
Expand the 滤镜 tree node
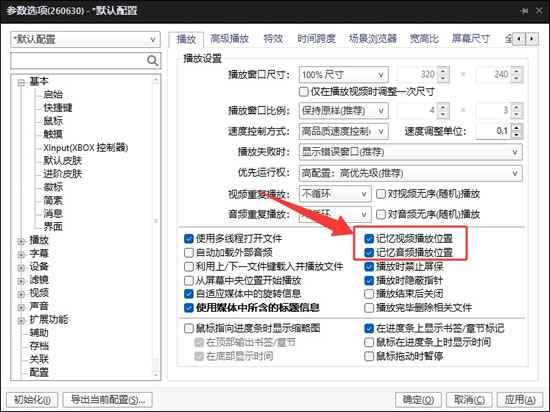[x=21, y=281]
